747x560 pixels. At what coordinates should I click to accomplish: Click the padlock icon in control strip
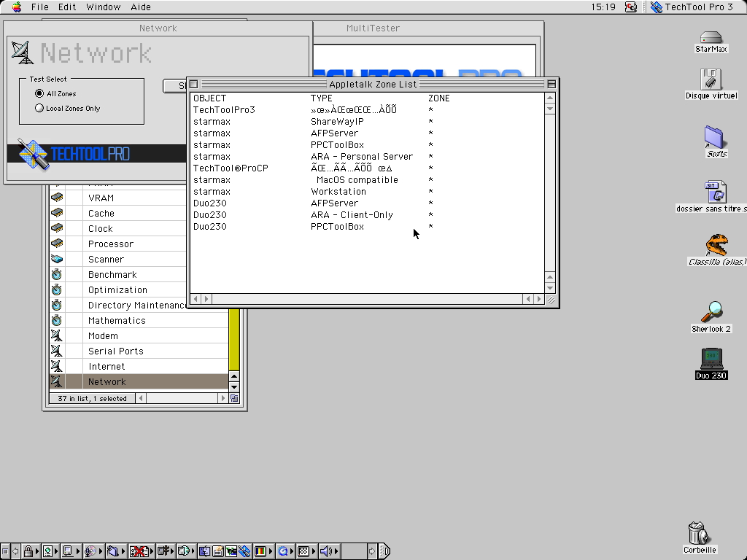pyautogui.click(x=28, y=551)
